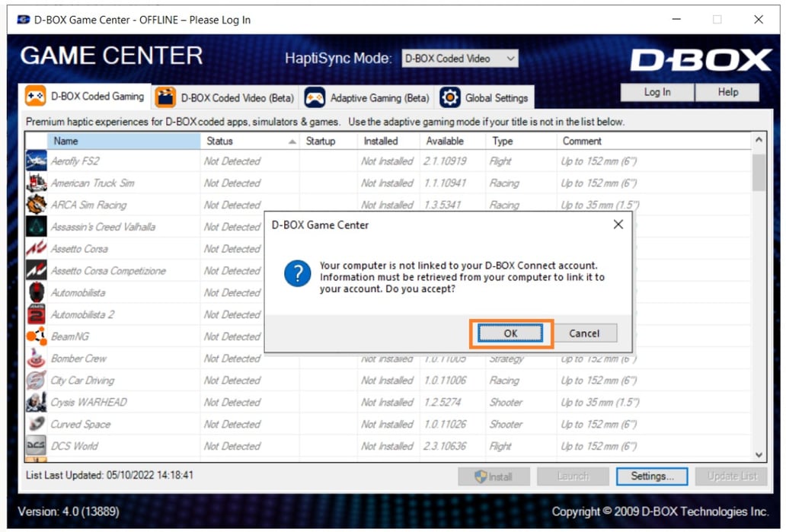
Task: Click the ARCA Sim Racing icon
Action: pyautogui.click(x=37, y=205)
